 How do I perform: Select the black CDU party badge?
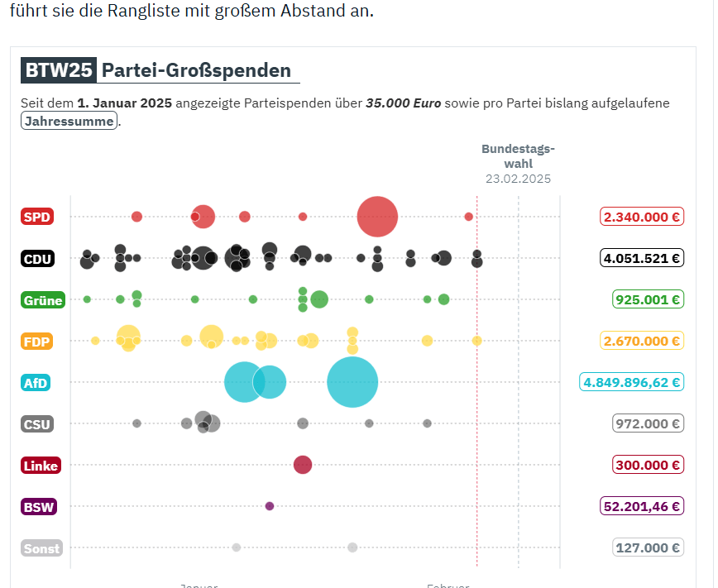[x=38, y=259]
